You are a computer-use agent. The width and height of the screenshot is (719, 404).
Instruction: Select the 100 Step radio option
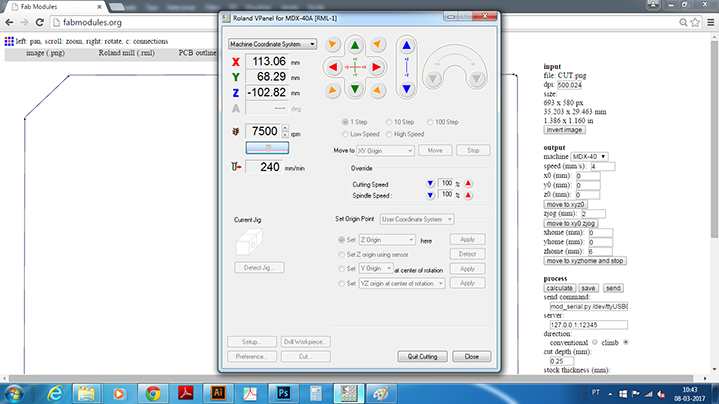point(430,122)
